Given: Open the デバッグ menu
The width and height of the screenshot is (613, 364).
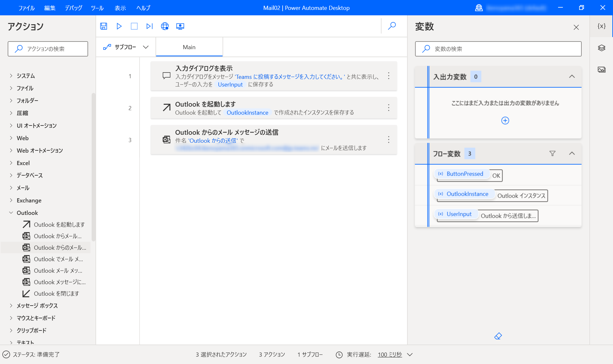Looking at the screenshot, I should click(73, 8).
